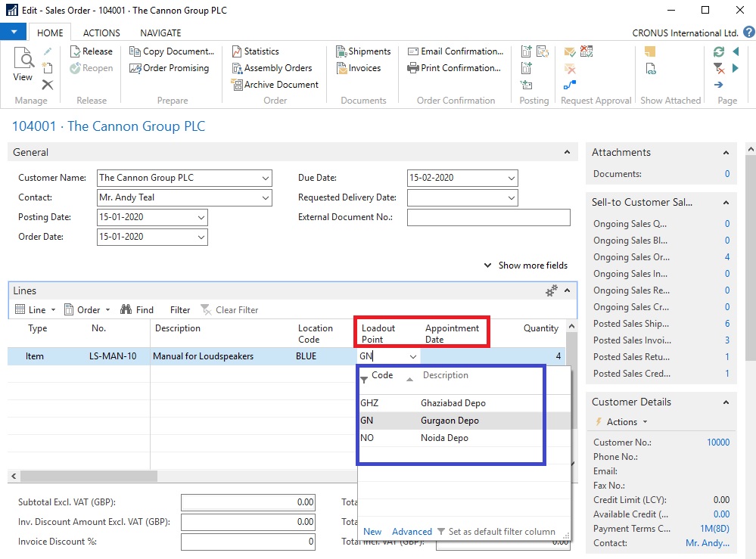Open Assembly Orders
756x559 pixels.
[x=238, y=68]
